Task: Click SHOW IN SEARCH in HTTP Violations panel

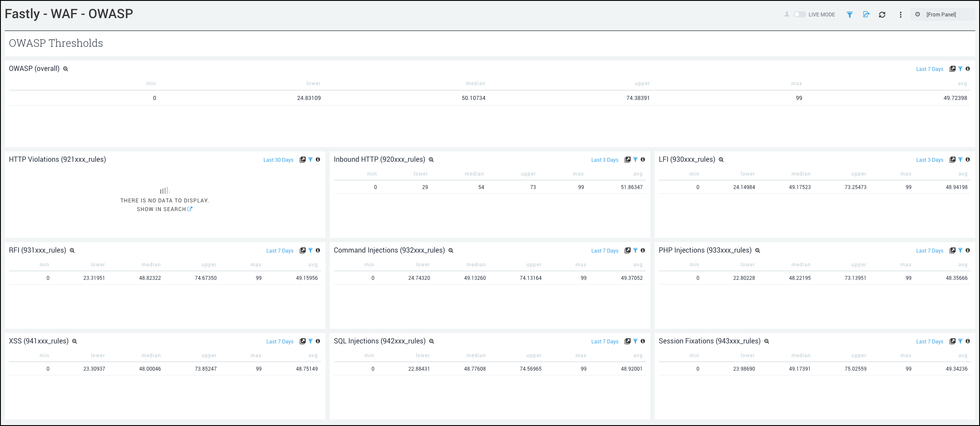Action: tap(162, 209)
